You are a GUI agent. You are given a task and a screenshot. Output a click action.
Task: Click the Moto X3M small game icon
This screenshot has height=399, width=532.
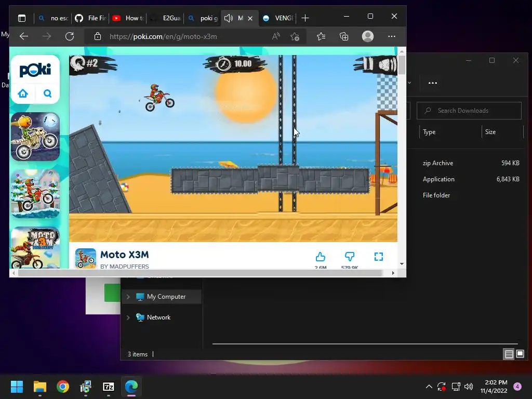click(x=86, y=258)
